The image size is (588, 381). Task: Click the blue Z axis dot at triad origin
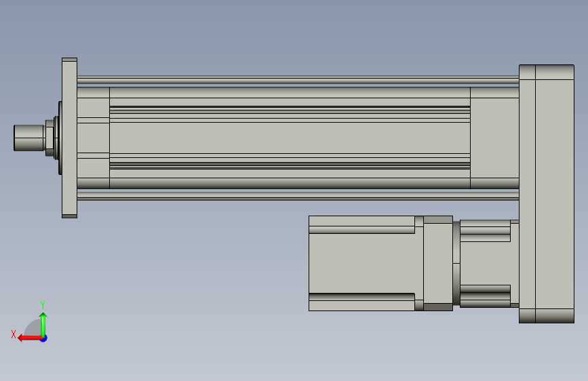point(44,338)
